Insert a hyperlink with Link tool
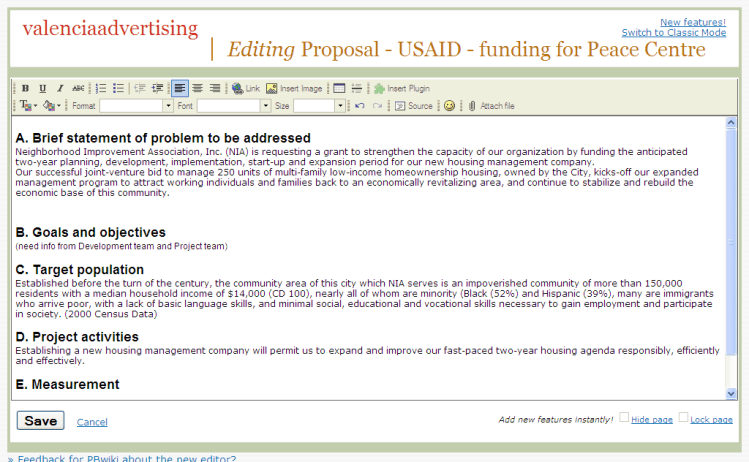This screenshot has width=749, height=462. pyautogui.click(x=246, y=88)
